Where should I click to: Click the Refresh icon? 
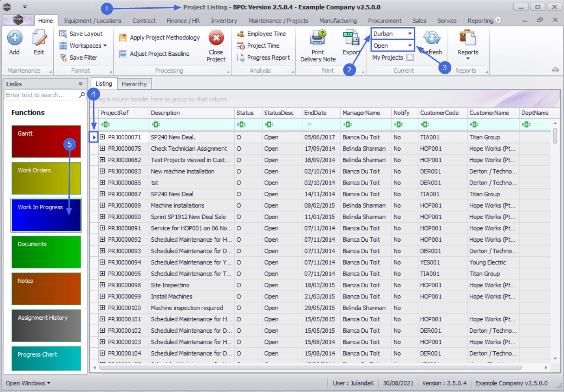tap(431, 38)
